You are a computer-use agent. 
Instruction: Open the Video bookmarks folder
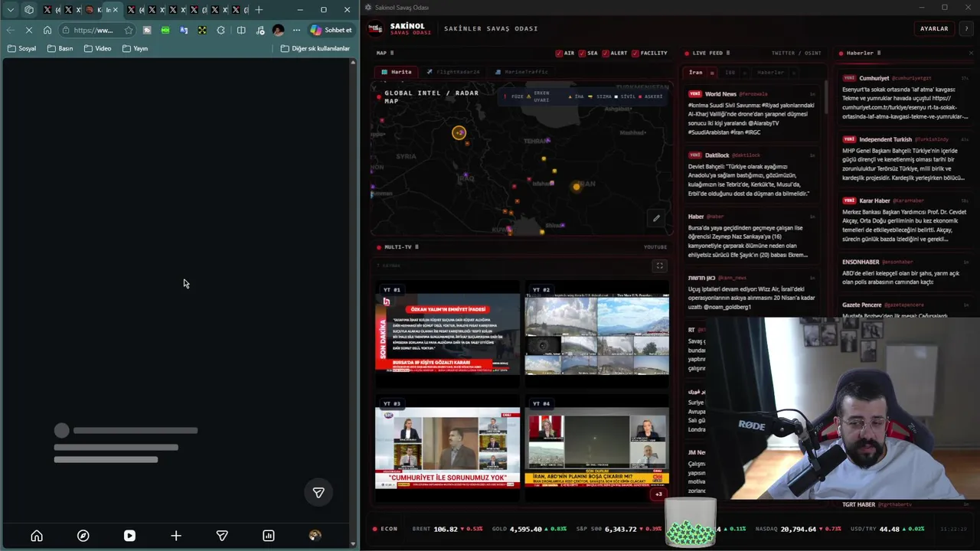click(x=97, y=48)
